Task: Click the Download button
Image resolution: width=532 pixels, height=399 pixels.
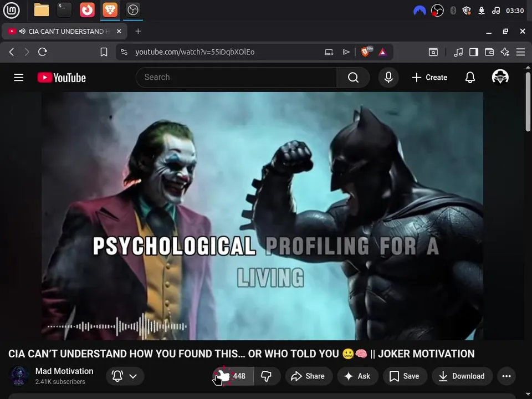Action: click(x=462, y=376)
